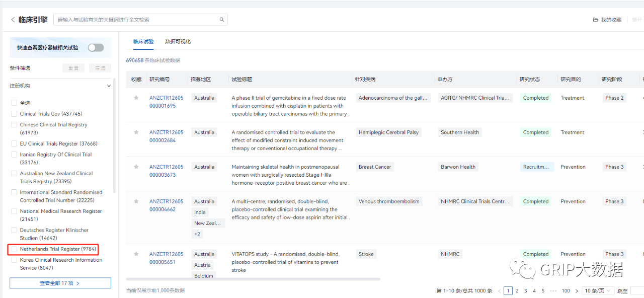Check Deutsches Register Klinischer Studien
Screen dimensions: 644x298
coord(14,231)
